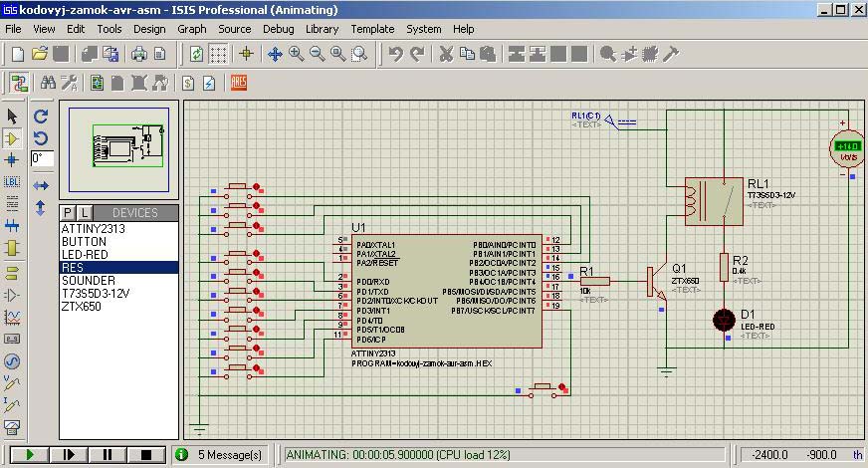Screen dimensions: 868x468
Task: Click rotate clockwise arrow icon
Action: pyautogui.click(x=41, y=117)
